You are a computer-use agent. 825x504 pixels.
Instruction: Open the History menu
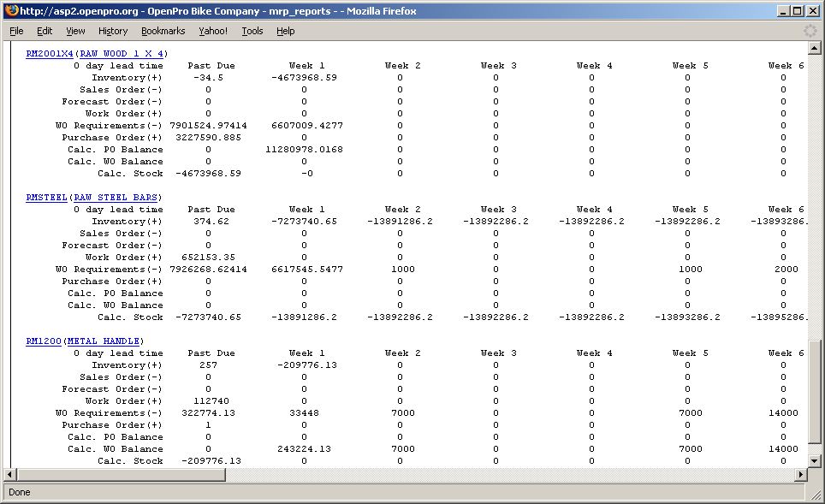click(112, 31)
